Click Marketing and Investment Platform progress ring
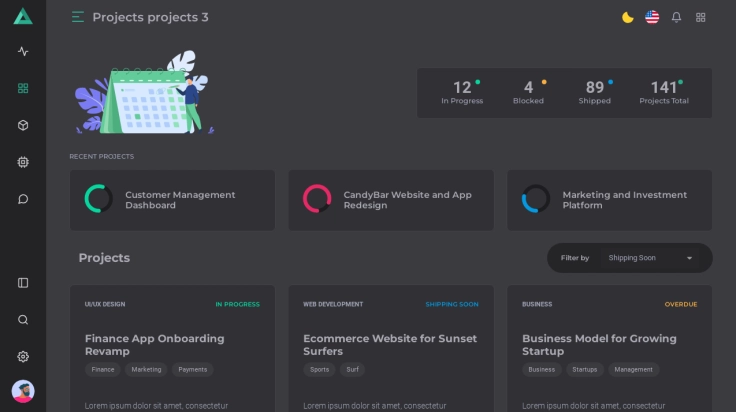The width and height of the screenshot is (736, 412). click(x=536, y=199)
